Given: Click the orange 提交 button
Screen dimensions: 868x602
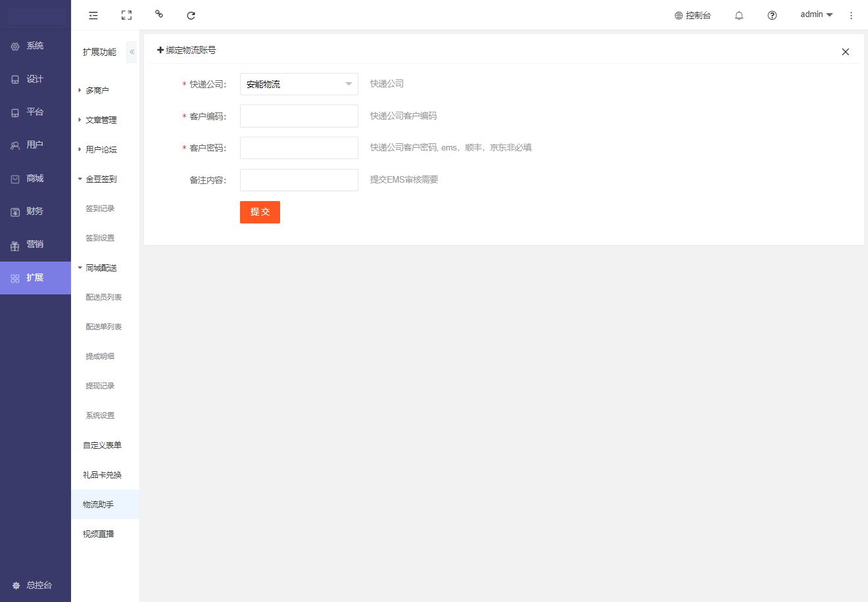Looking at the screenshot, I should coord(260,212).
